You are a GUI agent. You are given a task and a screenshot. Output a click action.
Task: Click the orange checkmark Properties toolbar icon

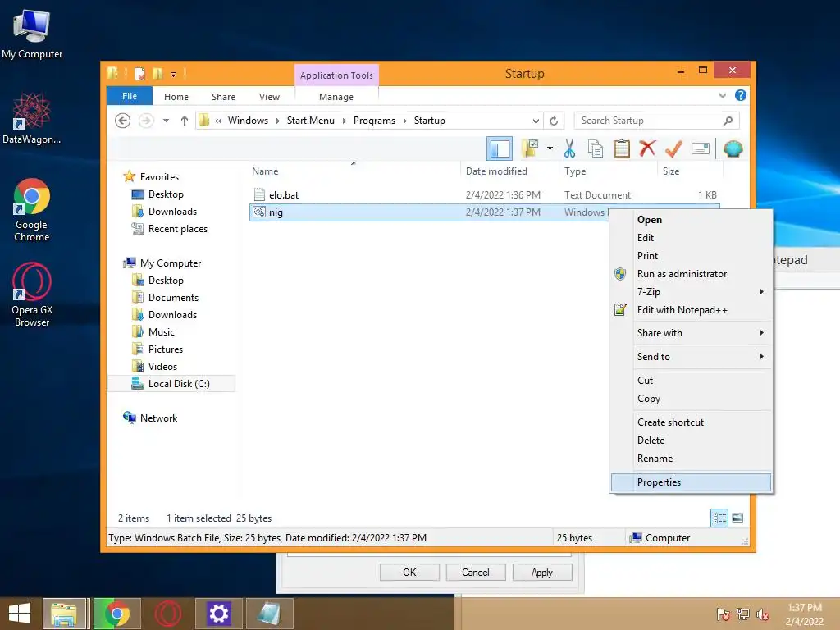coord(673,148)
